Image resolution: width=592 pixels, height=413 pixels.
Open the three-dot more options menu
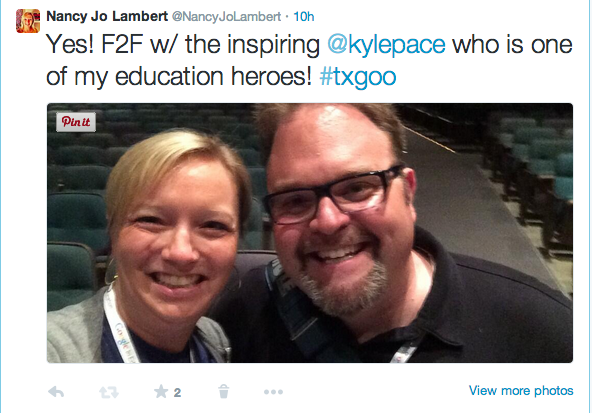pos(273,392)
